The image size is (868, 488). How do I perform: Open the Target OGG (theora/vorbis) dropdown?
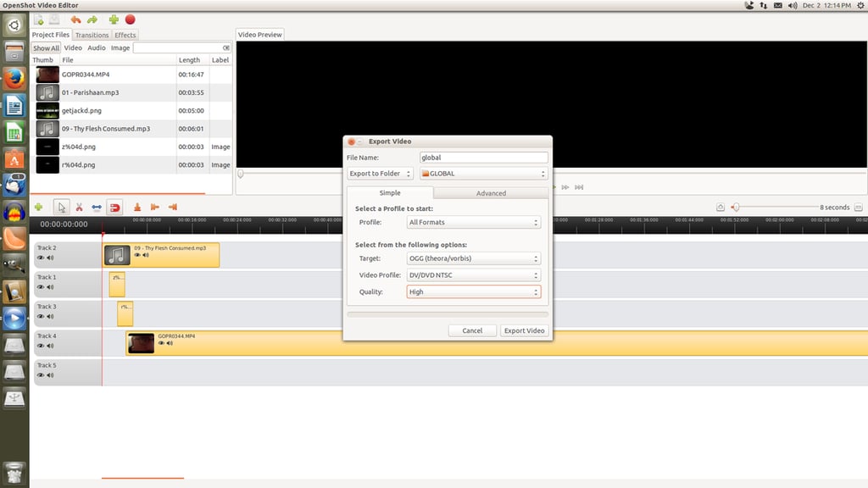click(473, 258)
